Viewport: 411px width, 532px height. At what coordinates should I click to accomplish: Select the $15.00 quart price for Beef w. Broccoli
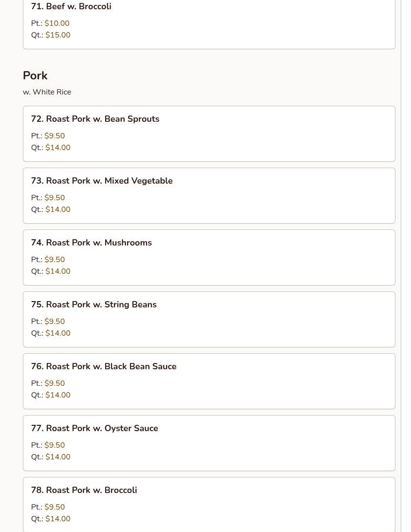(57, 35)
